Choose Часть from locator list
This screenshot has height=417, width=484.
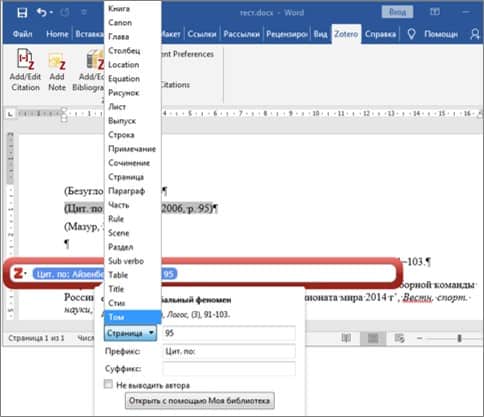click(x=133, y=205)
